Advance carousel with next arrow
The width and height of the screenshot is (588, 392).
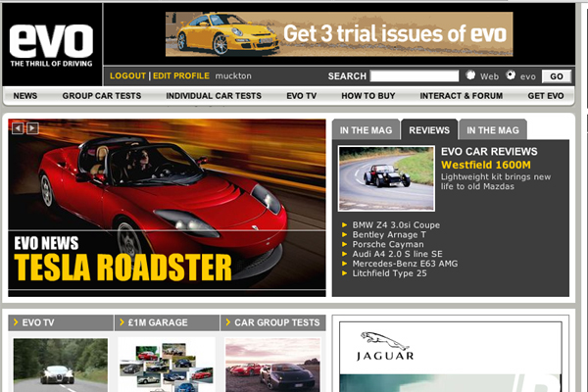click(32, 128)
